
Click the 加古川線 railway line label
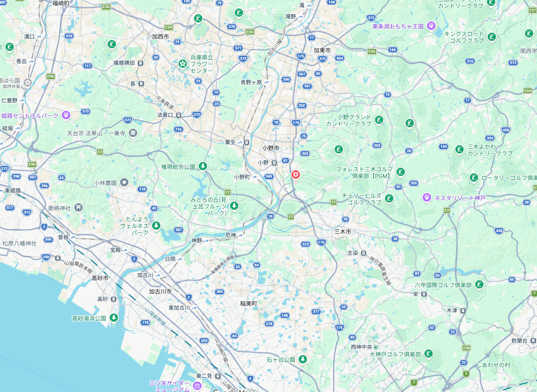click(x=275, y=47)
